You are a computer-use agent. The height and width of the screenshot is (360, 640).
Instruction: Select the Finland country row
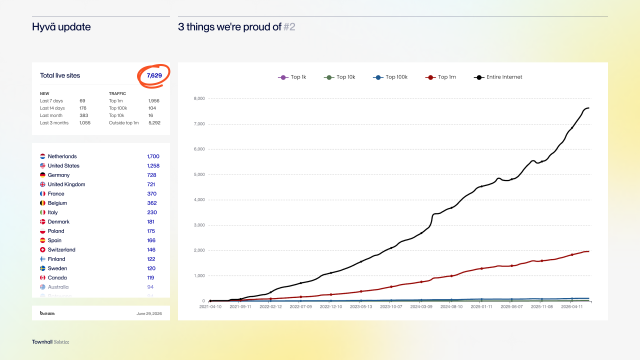coord(100,259)
